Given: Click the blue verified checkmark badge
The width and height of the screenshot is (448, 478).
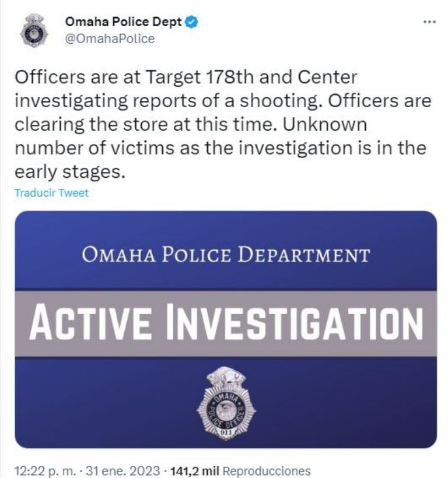Looking at the screenshot, I should pyautogui.click(x=192, y=23).
